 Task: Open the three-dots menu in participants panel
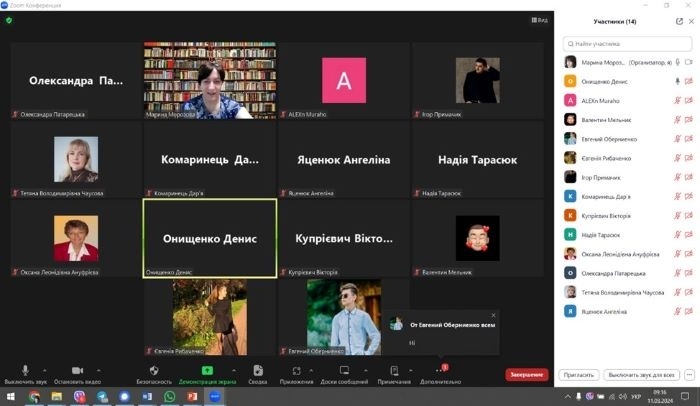[687, 375]
